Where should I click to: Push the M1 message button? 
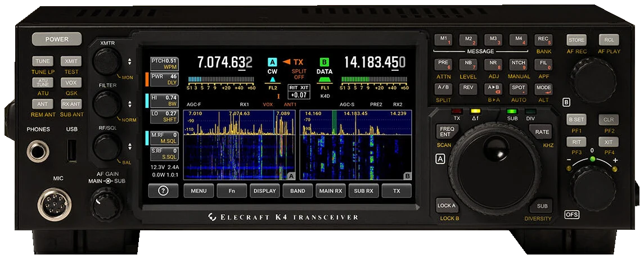pos(444,40)
